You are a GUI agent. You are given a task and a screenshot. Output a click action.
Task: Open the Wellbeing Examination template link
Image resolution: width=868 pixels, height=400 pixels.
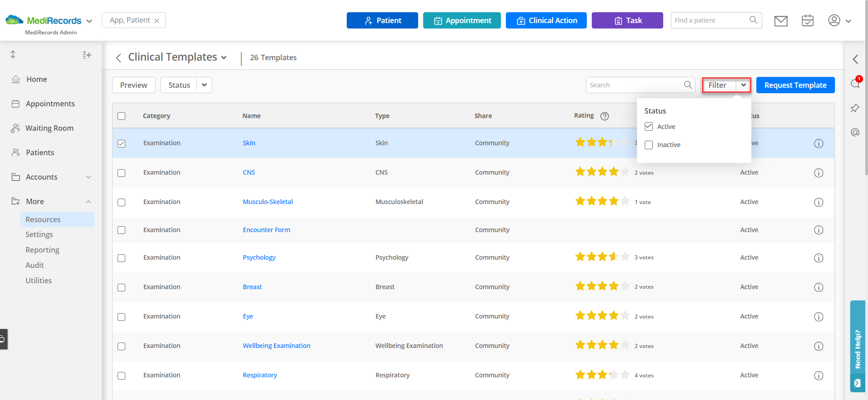277,346
